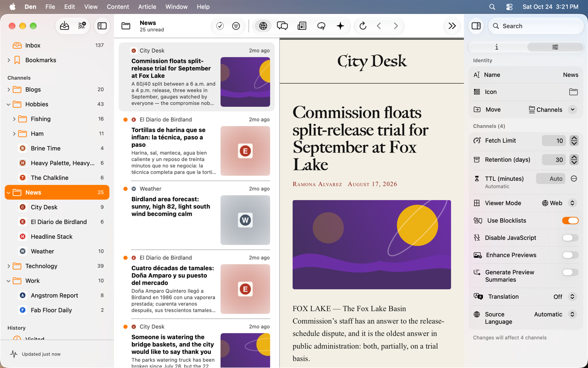Image resolution: width=588 pixels, height=368 pixels.
Task: Open the Article menu in menu bar
Action: coord(147,7)
